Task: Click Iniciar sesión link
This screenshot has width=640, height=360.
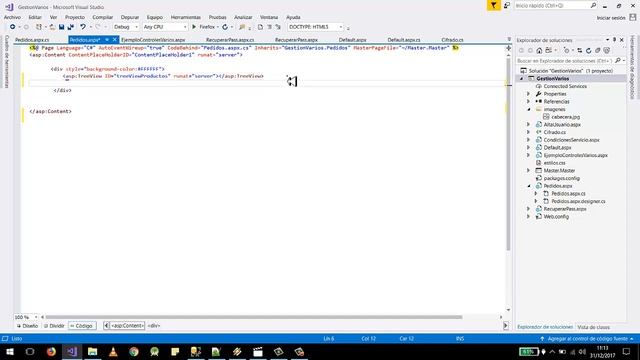Action: click(x=611, y=18)
